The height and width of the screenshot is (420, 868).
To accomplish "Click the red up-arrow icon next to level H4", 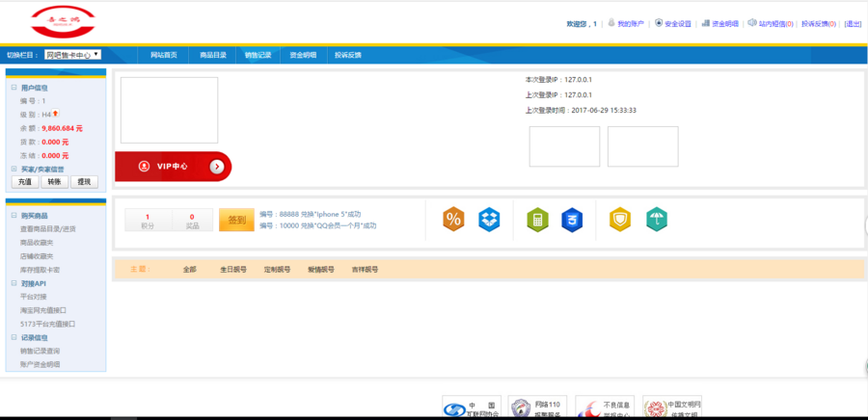I will pos(55,114).
